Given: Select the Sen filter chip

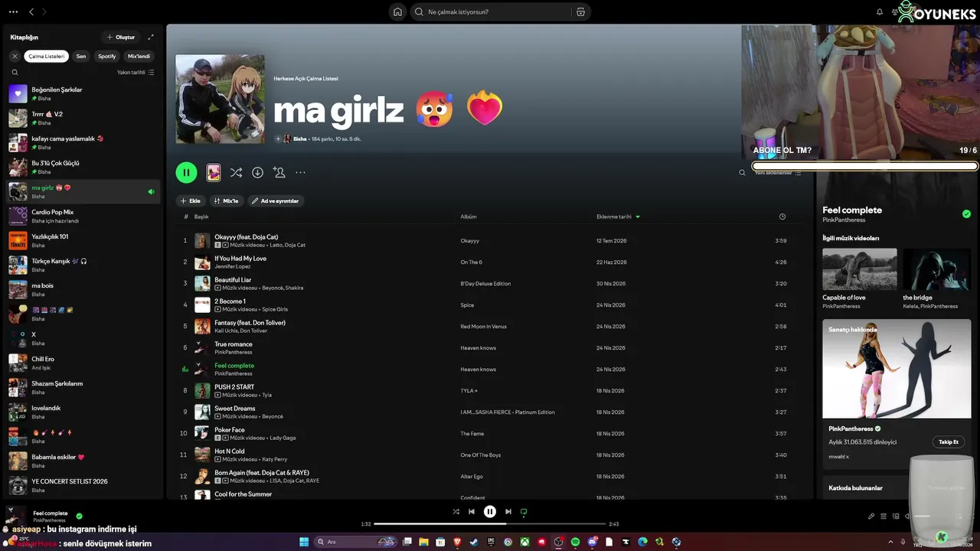Looking at the screenshot, I should [x=80, y=56].
